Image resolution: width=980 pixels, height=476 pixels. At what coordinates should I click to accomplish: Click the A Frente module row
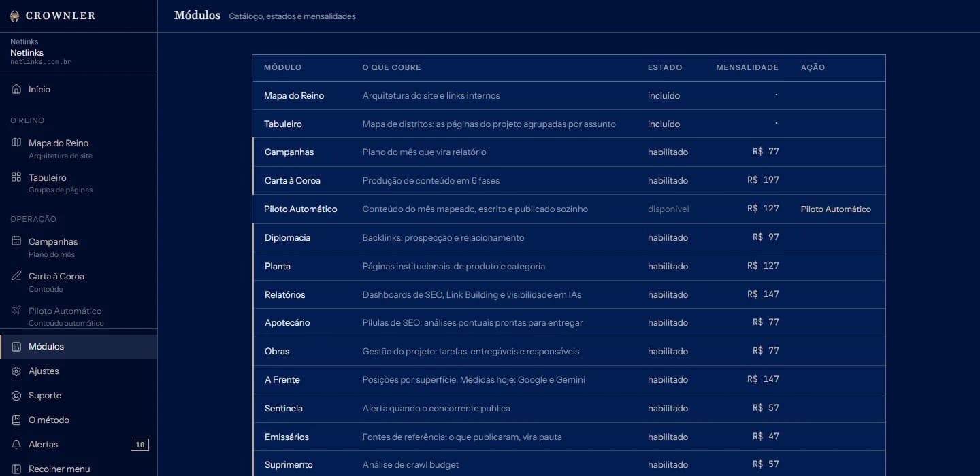[569, 379]
